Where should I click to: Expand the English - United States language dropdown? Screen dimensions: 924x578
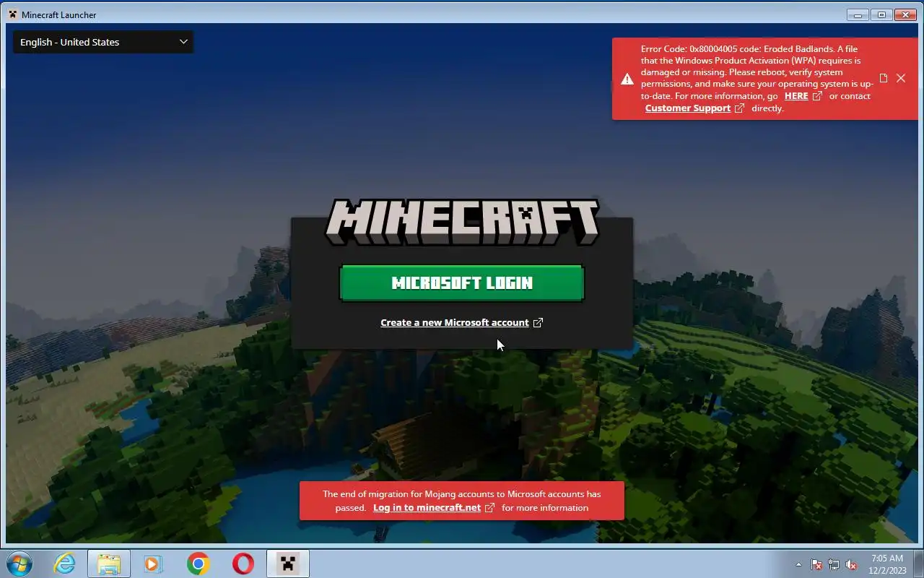tap(103, 42)
